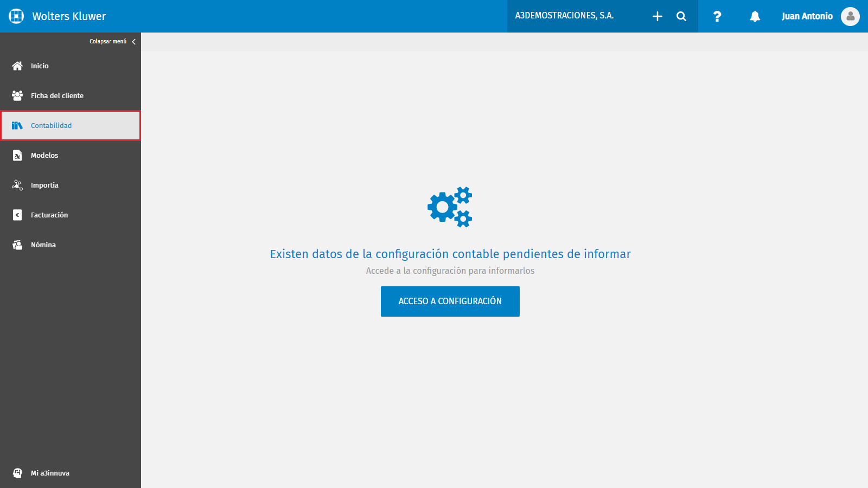Screen dimensions: 868x488
Task: Select company A3DEMOSTRACIONES, S.A.
Action: tap(564, 16)
